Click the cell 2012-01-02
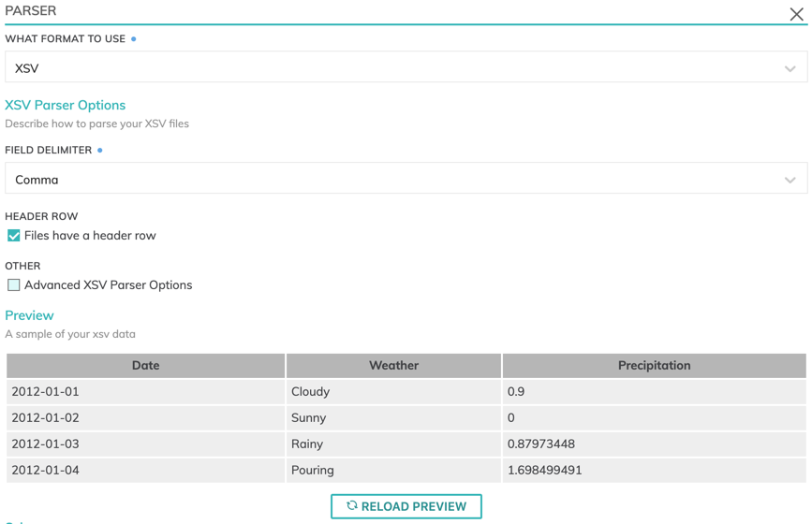Viewport: 812px width, 524px height. coord(145,418)
